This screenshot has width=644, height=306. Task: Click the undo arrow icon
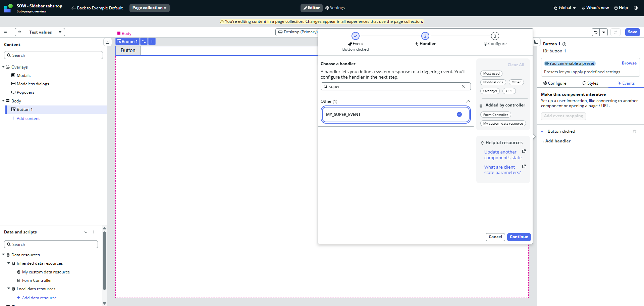(596, 32)
